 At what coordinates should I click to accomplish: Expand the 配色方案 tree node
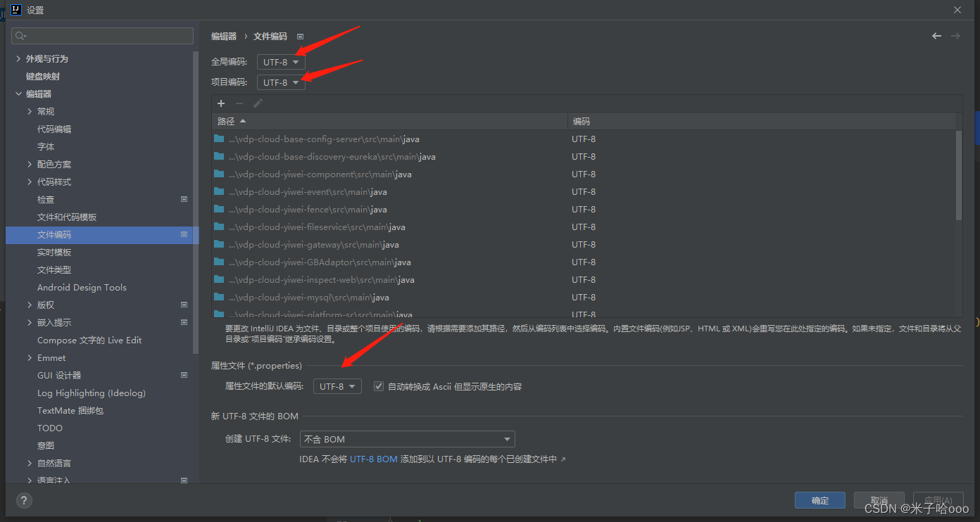(x=30, y=164)
